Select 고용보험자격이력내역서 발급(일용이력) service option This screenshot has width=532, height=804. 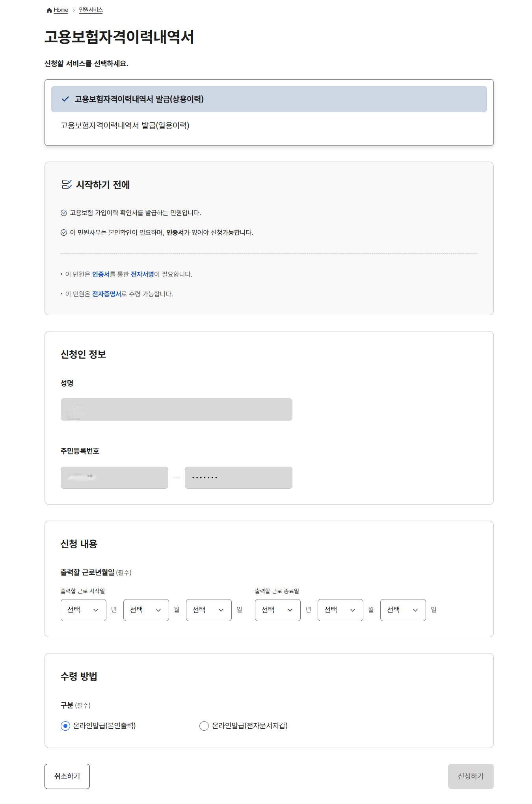[125, 126]
